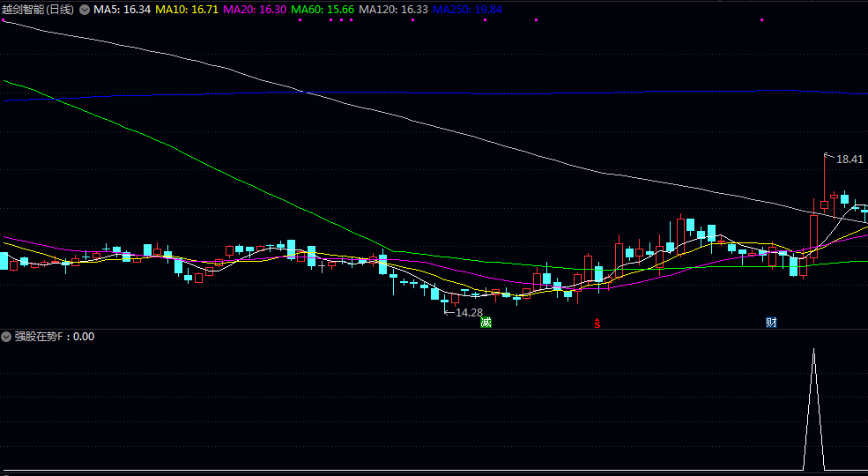Select the blue MA250 average label

[x=467, y=10]
